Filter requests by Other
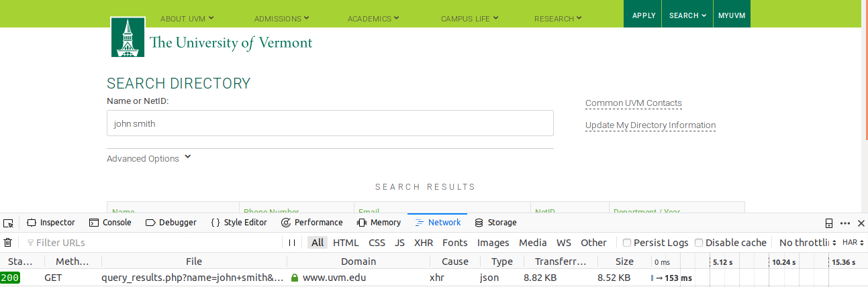Viewport: 868px width, 287px height. pyautogui.click(x=593, y=243)
